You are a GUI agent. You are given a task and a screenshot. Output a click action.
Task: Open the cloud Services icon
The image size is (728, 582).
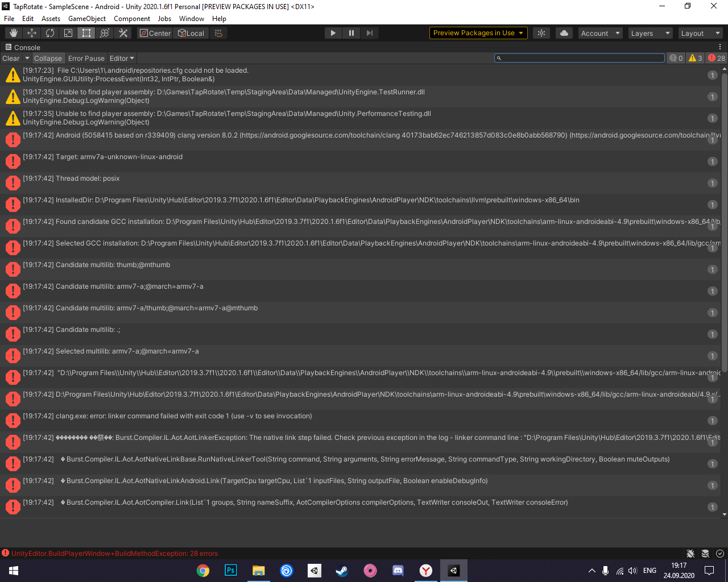[564, 33]
